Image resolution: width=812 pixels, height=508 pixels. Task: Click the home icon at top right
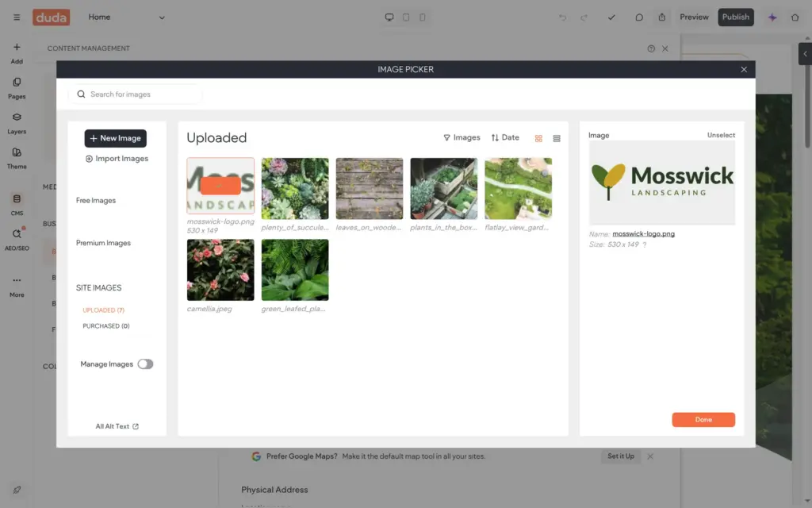pos(795,17)
